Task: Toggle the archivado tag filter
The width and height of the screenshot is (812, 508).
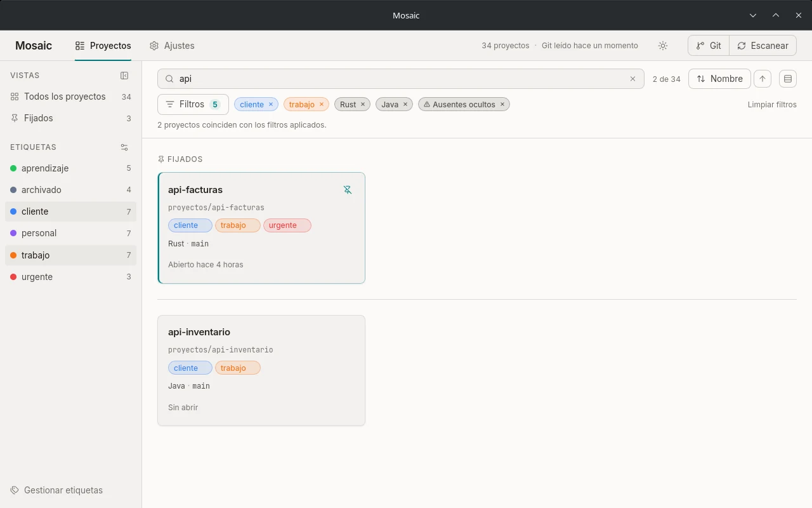Action: [x=70, y=190]
